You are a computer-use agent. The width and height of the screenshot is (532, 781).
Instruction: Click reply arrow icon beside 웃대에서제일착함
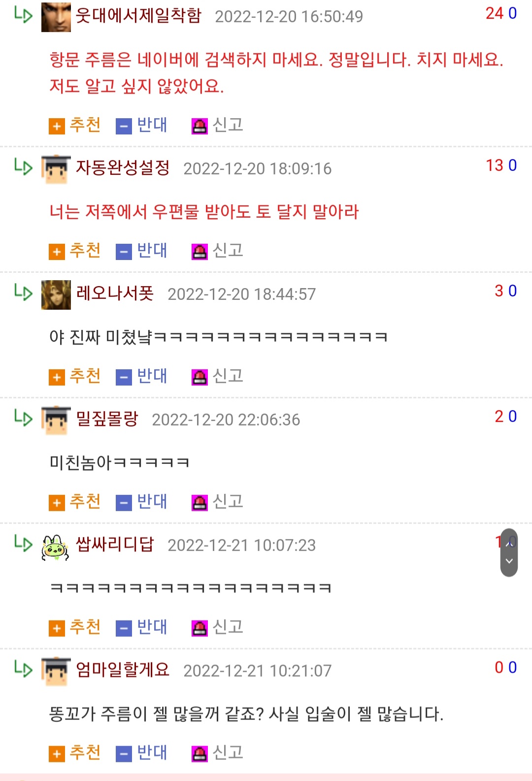pos(23,15)
